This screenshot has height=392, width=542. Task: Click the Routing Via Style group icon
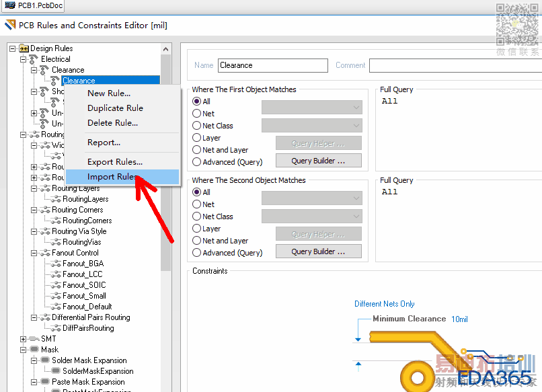point(45,231)
